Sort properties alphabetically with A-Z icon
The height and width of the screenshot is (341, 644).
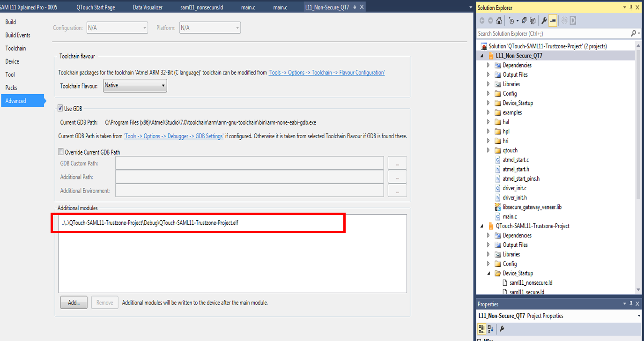(490, 329)
